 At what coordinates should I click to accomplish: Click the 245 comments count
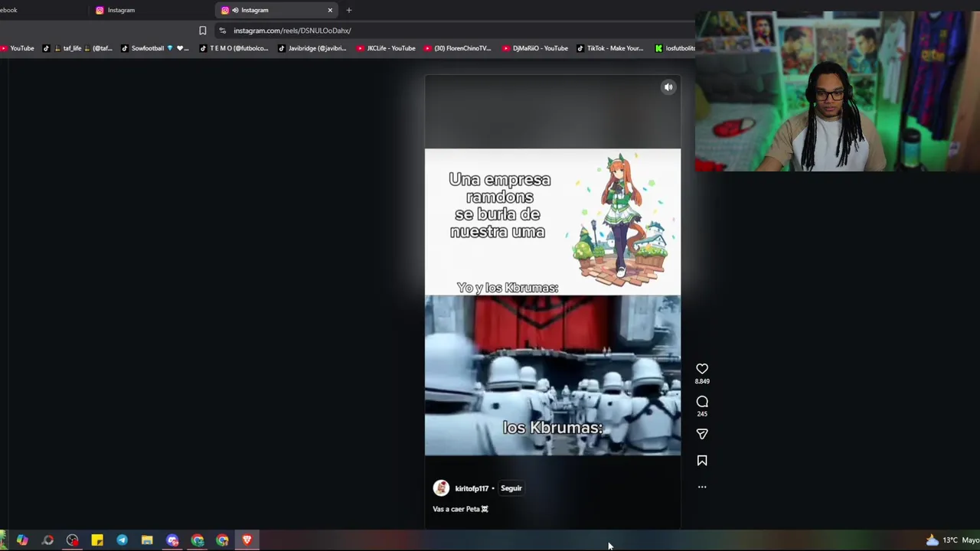pyautogui.click(x=702, y=414)
